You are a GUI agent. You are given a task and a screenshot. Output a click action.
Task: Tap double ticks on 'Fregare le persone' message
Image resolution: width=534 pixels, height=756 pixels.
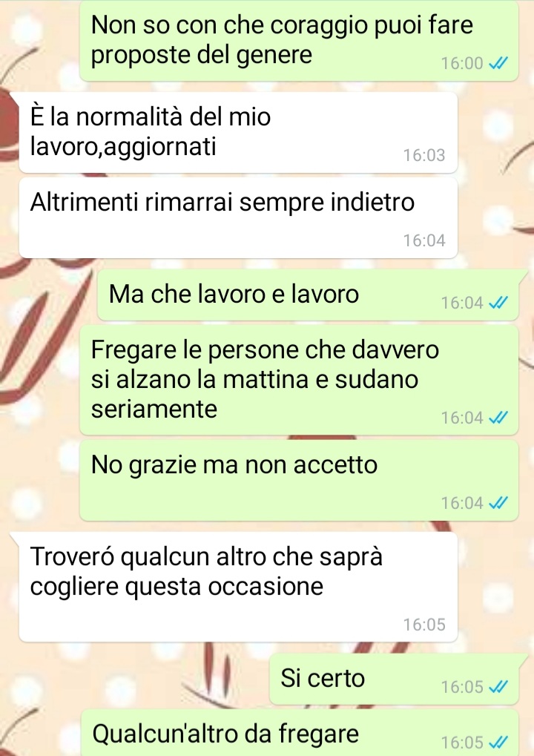coord(498,418)
